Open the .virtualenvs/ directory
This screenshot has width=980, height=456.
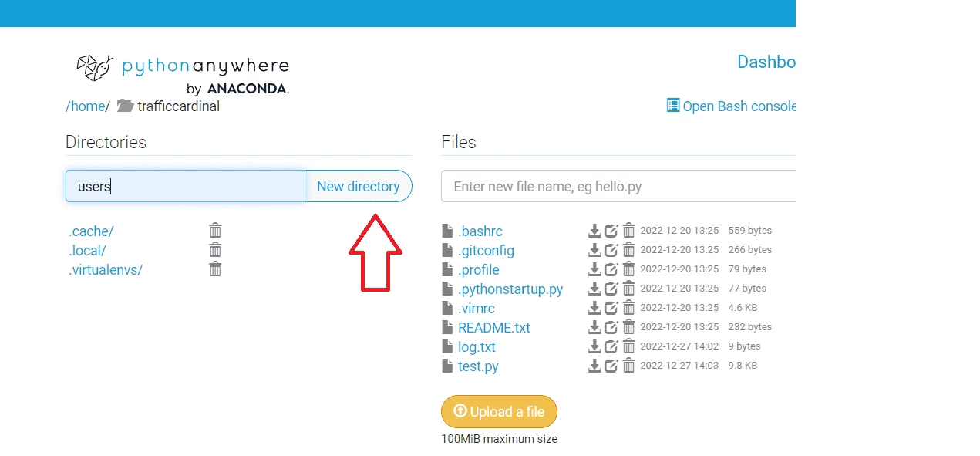click(106, 270)
